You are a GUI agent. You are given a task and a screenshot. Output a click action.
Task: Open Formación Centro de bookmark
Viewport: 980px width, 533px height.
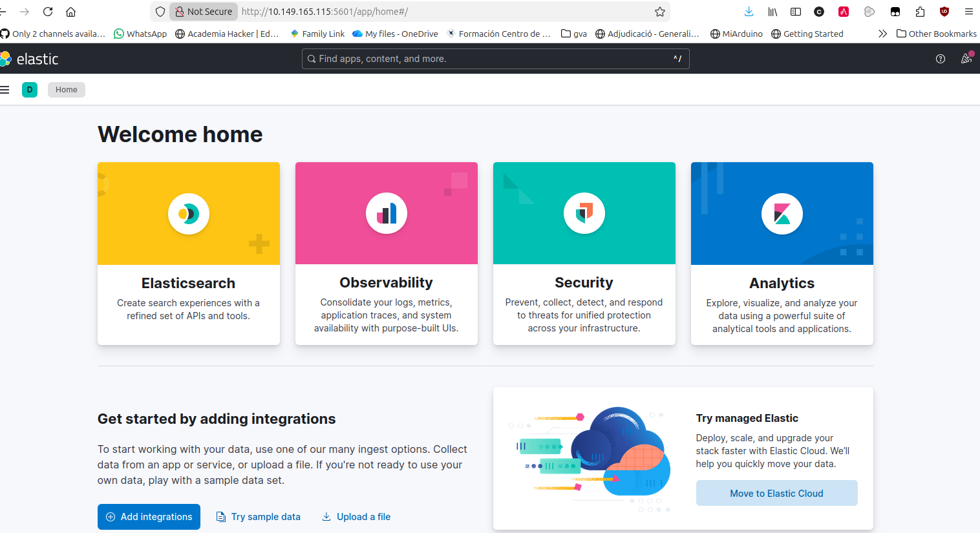(498, 34)
